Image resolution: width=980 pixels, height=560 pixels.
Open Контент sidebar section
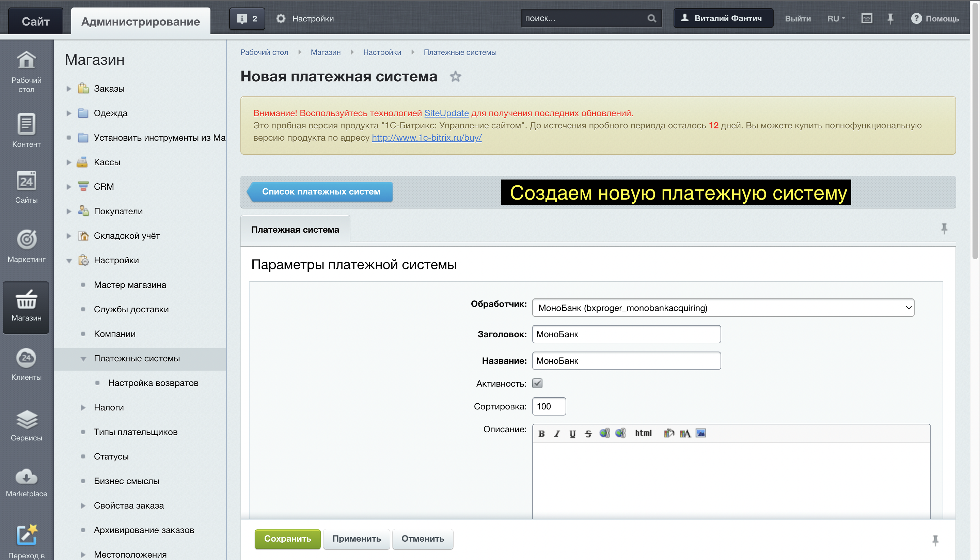pos(26,130)
